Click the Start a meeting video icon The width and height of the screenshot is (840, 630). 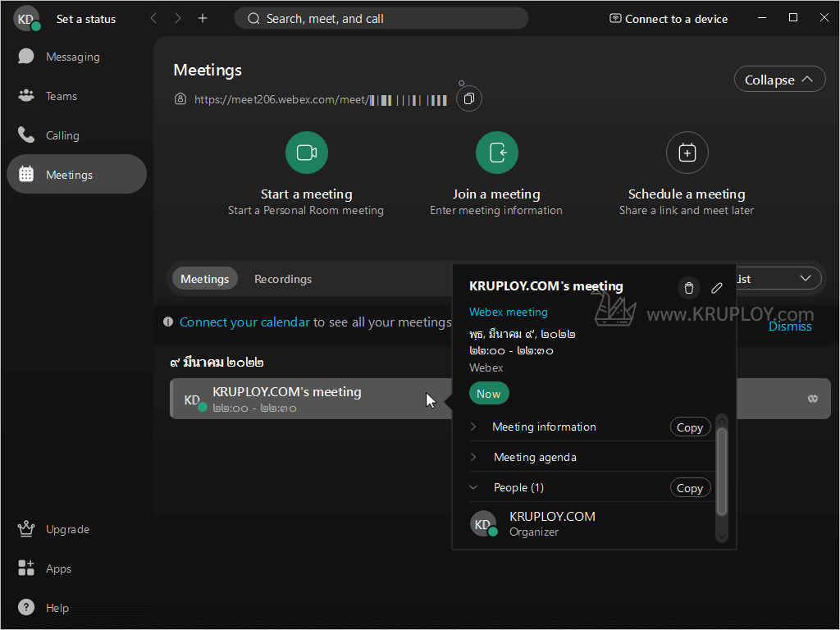point(307,153)
